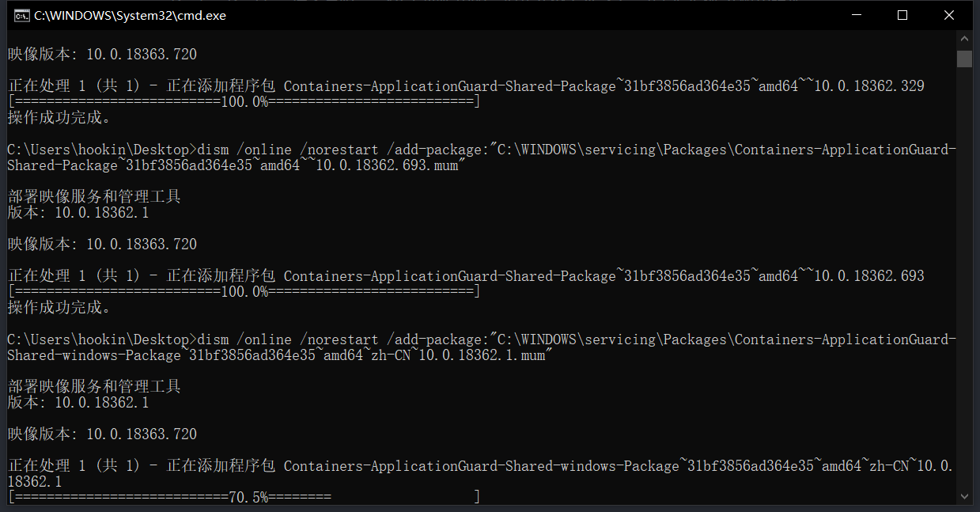Click the topmost 映像版本 10.0.18363.720 line
This screenshot has height=512, width=980.
102,55
